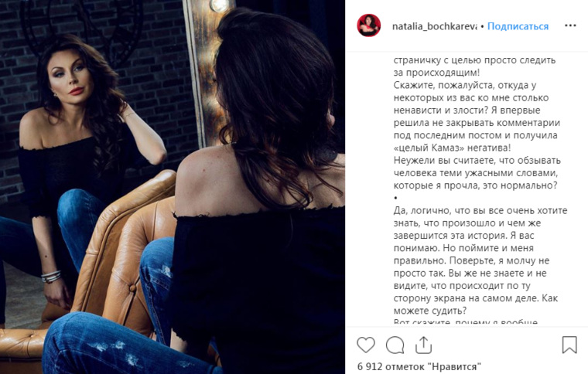
Task: Follow the account via Подписаться
Action: pos(518,26)
